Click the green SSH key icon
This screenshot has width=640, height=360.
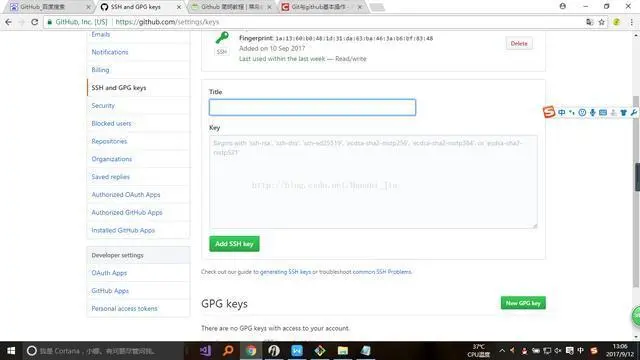point(222,38)
